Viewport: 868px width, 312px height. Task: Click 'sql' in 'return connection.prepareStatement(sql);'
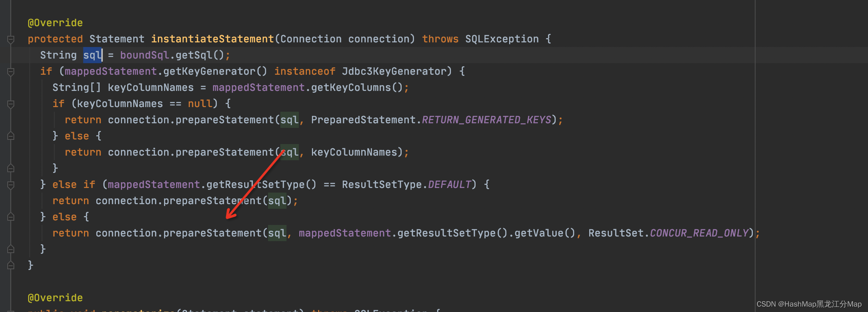tap(277, 201)
